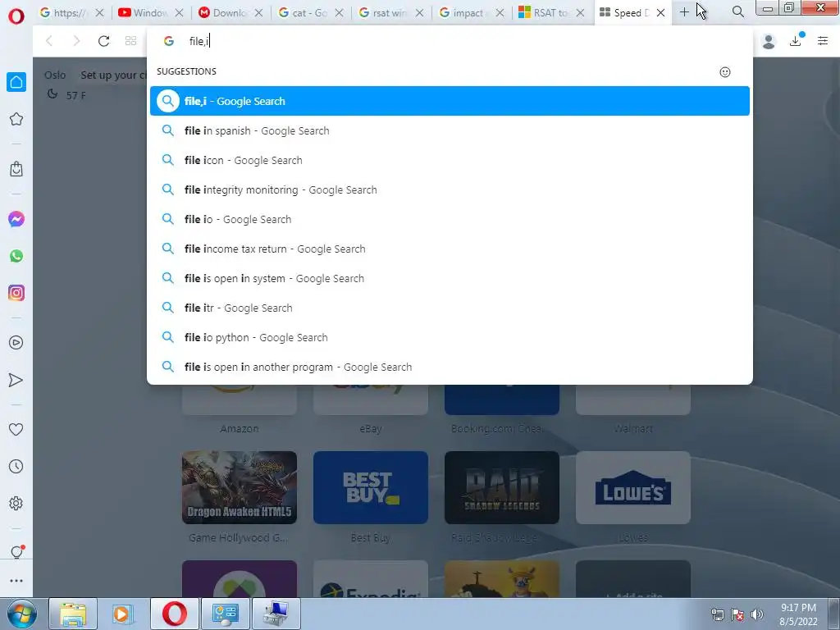Close the 'cat - Go' tab
This screenshot has height=630, width=840.
coord(339,12)
